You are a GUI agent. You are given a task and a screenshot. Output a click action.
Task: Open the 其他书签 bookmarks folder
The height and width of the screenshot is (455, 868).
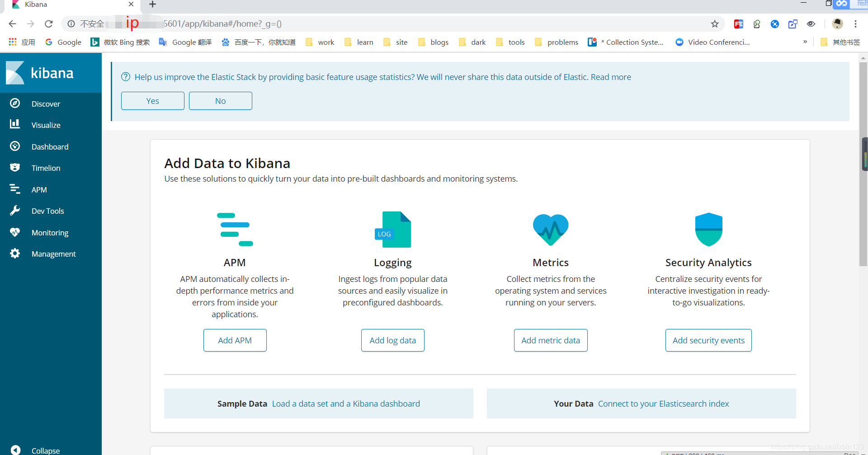pyautogui.click(x=840, y=42)
